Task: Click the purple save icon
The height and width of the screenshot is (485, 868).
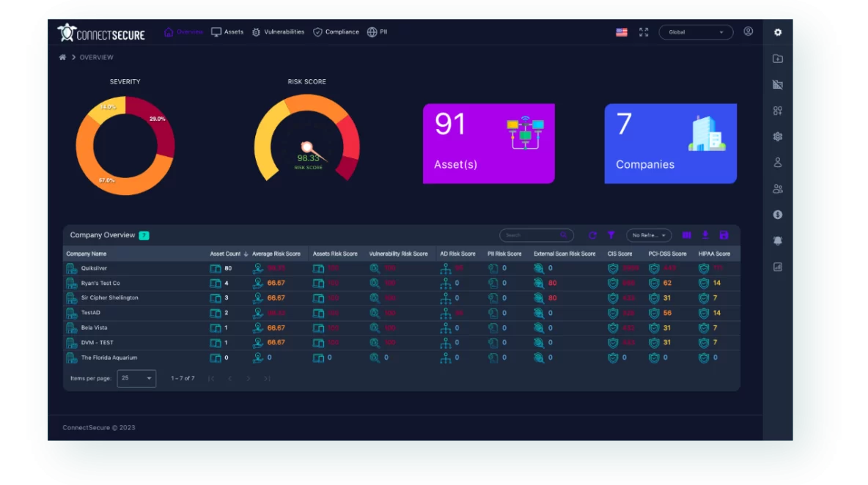Action: click(724, 235)
